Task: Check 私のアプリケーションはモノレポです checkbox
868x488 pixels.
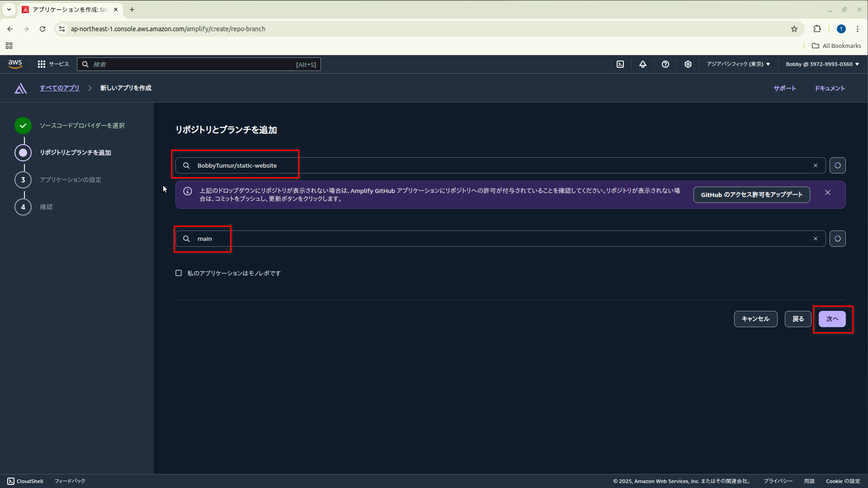Action: tap(179, 273)
